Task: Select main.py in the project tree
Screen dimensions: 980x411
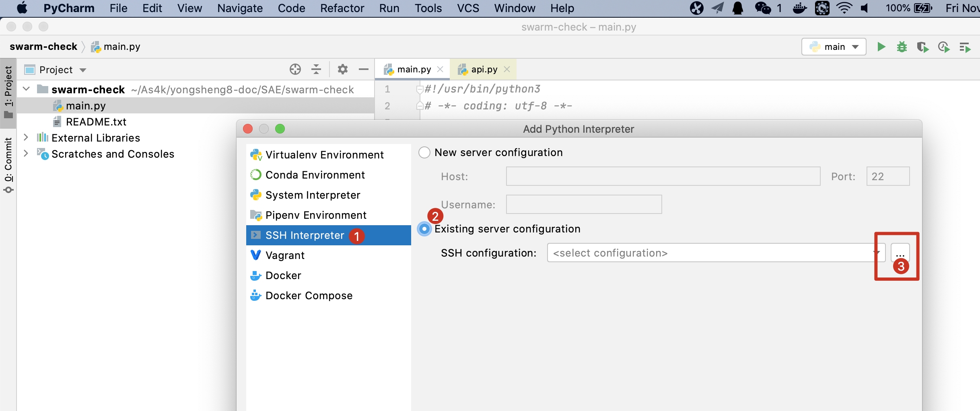Action: pyautogui.click(x=196, y=106)
